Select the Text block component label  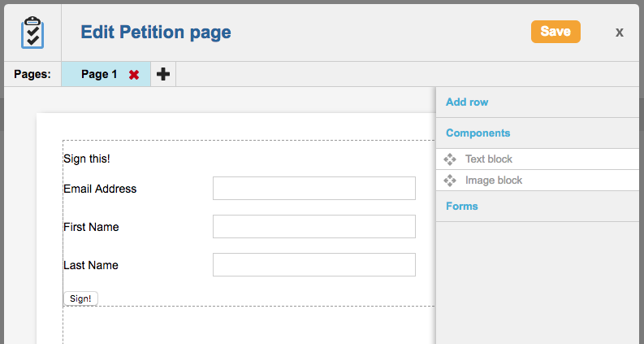(489, 159)
